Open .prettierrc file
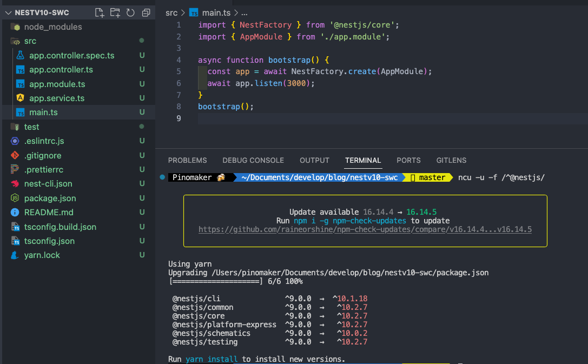 point(43,169)
